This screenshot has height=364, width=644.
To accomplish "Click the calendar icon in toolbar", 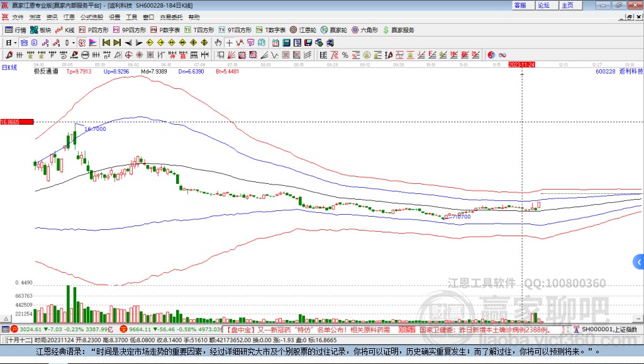I will (275, 43).
